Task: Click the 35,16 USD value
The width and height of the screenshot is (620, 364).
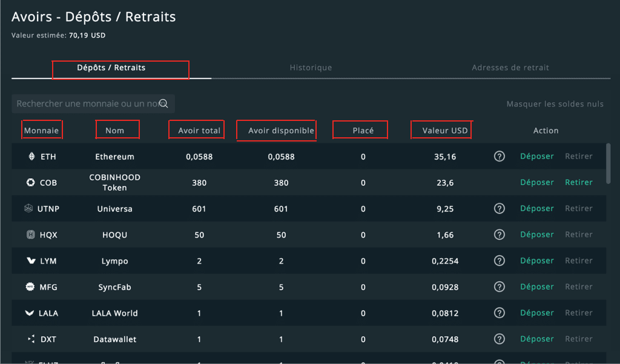Action: (445, 157)
